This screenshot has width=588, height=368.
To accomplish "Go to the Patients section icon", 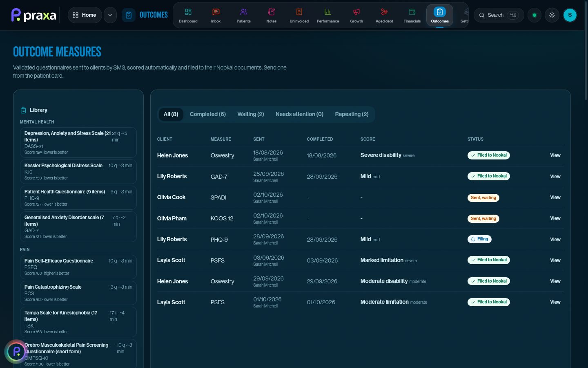I will [x=244, y=15].
